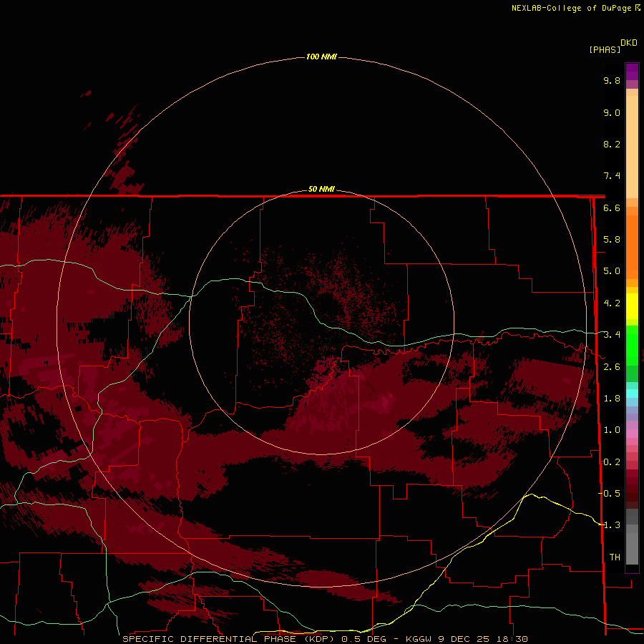
Task: Click the gray band at legend bottom
Action: [x=632, y=536]
